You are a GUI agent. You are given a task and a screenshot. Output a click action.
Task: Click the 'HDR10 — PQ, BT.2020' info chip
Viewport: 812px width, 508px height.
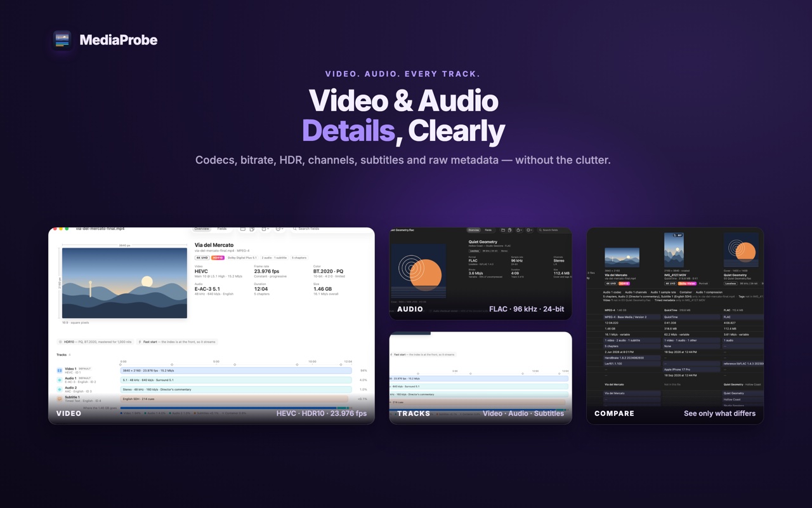[x=95, y=342]
